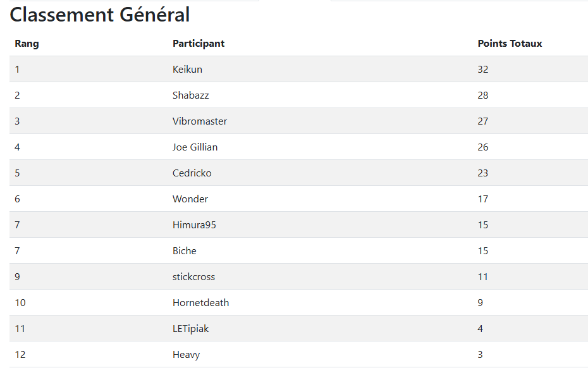This screenshot has width=588, height=387.
Task: Click the Rang column header
Action: click(27, 44)
